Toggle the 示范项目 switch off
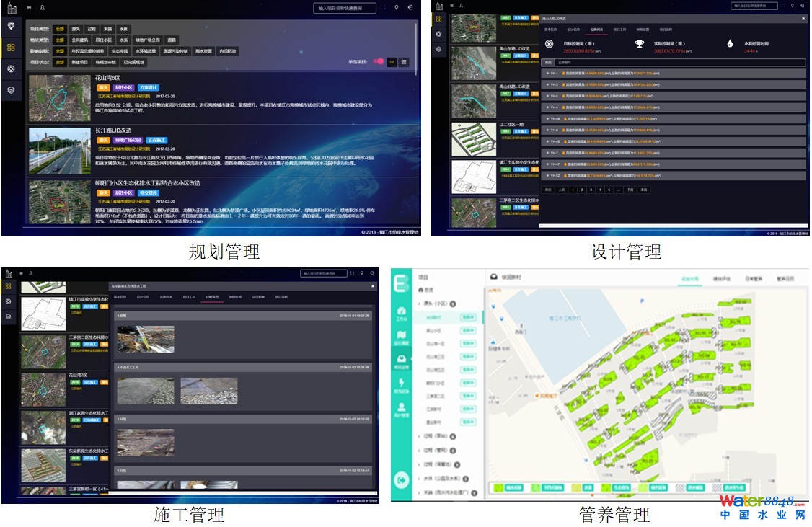 click(x=378, y=62)
